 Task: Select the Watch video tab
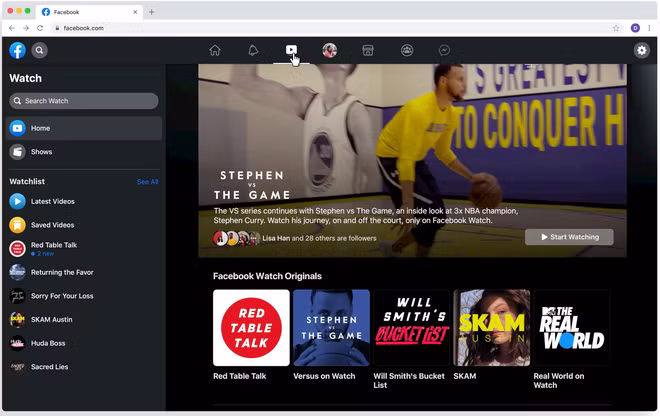click(x=291, y=51)
